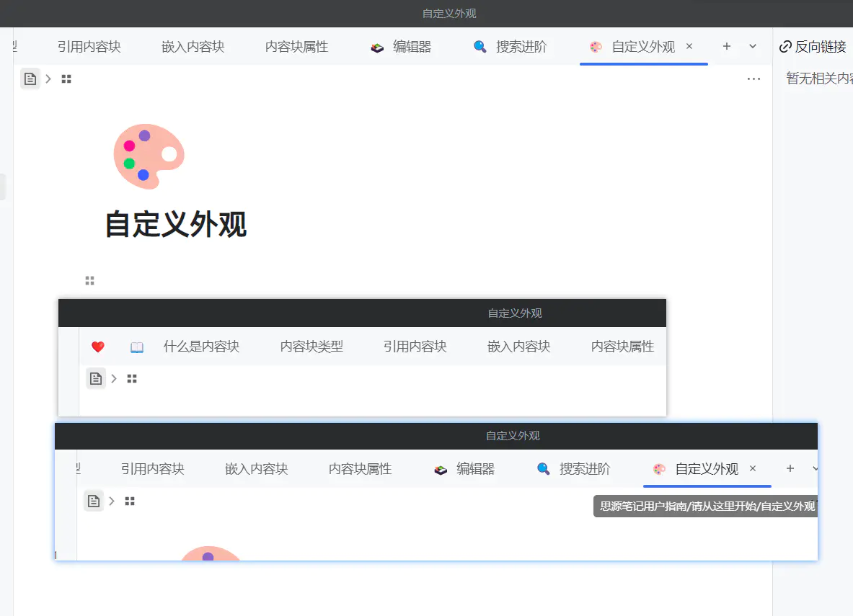
Task: Expand the tab list dropdown chevron beside the plus
Action: [x=753, y=46]
